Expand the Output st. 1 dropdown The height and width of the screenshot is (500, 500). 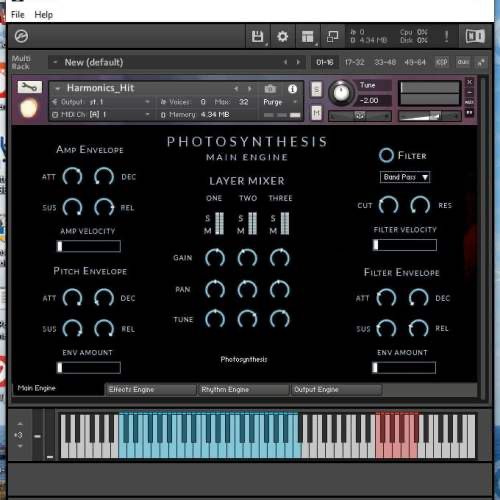147,102
